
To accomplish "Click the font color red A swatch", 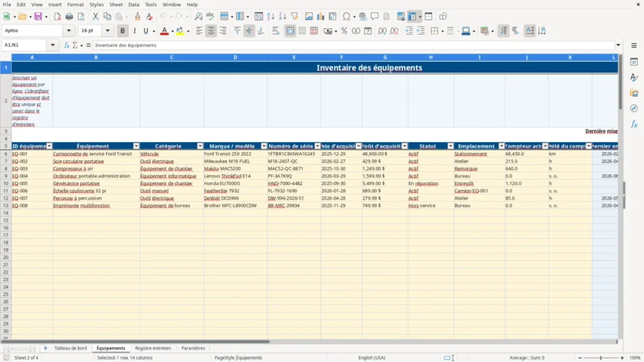I will coord(164,31).
